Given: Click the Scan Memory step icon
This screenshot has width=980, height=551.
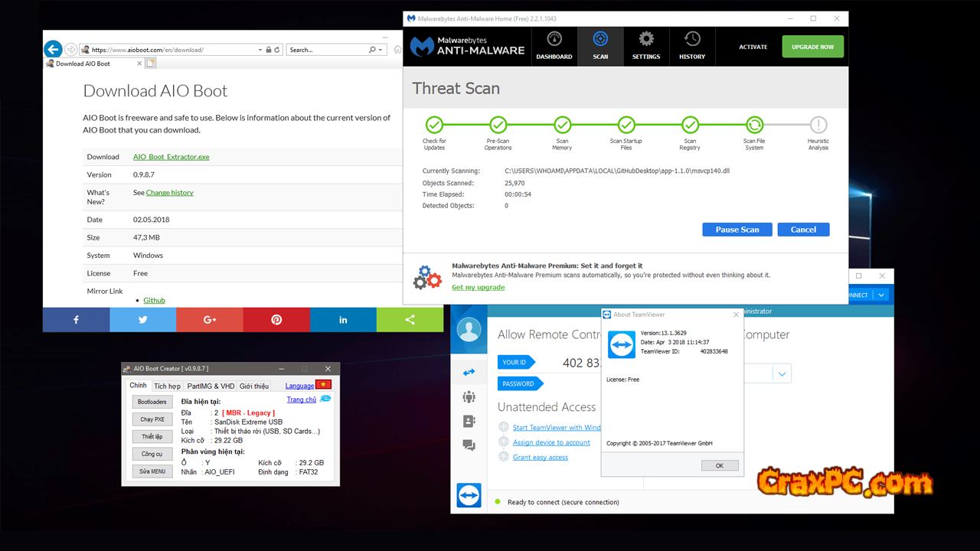Looking at the screenshot, I should point(563,125).
